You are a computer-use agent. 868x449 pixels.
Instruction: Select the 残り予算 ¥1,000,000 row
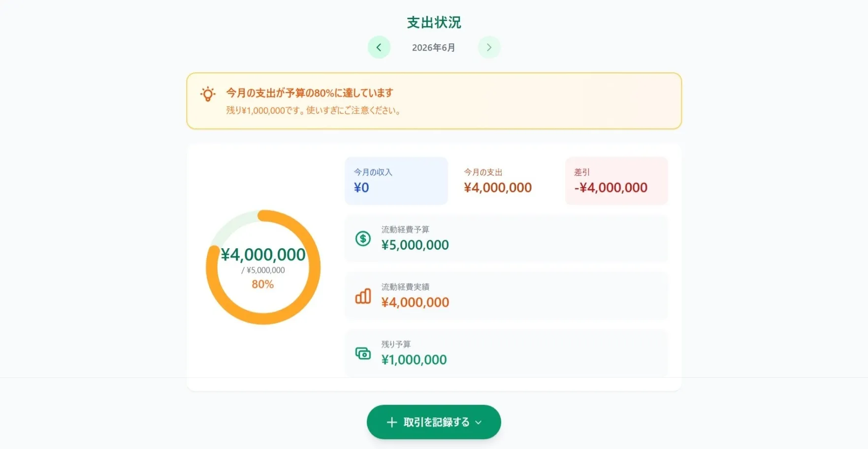click(506, 353)
